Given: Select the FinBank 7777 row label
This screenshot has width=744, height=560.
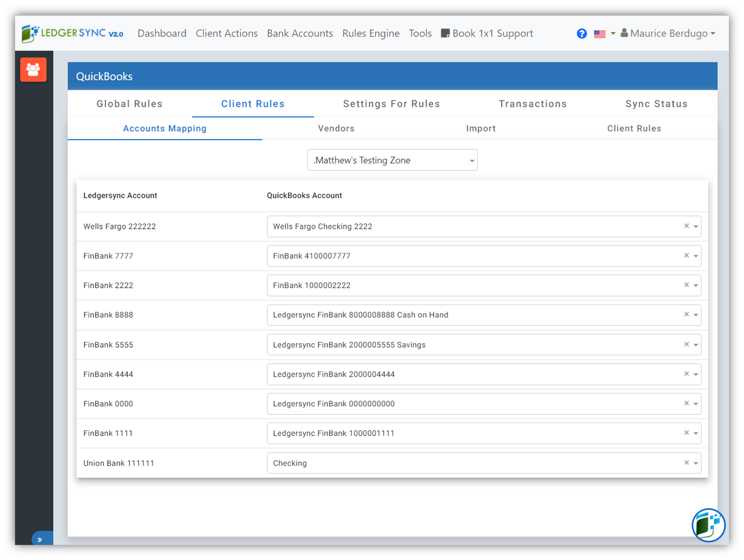Looking at the screenshot, I should tap(108, 256).
